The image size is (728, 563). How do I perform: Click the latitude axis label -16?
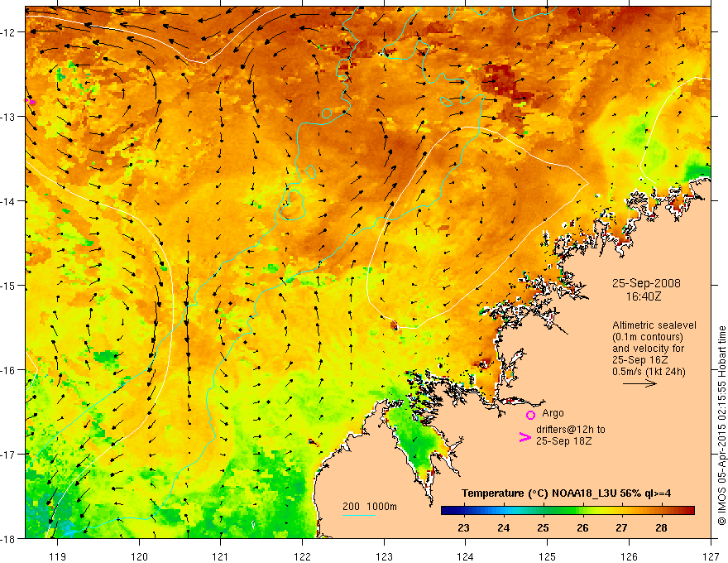[8, 370]
